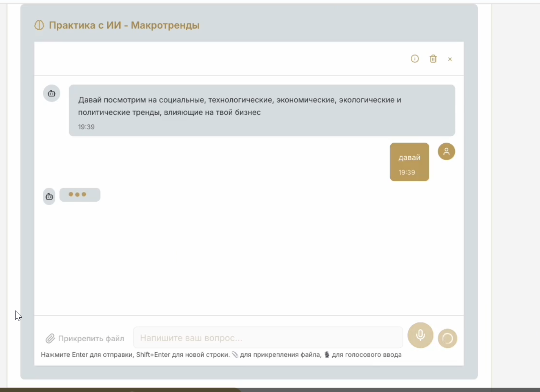Click the circular loading send button
The height and width of the screenshot is (392, 540).
(448, 338)
